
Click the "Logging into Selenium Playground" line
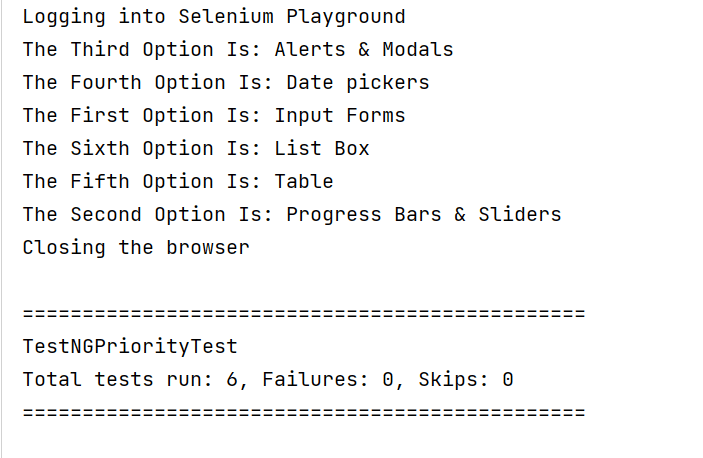pos(214,17)
